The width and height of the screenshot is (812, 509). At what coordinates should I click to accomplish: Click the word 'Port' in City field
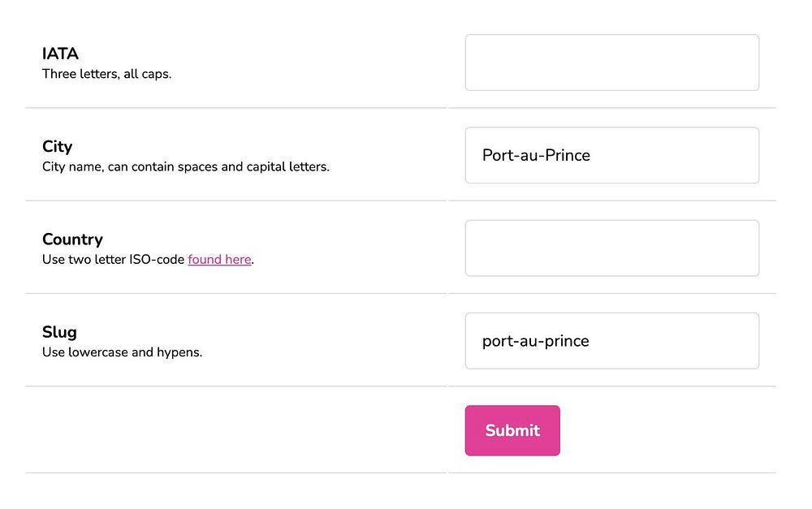pos(497,155)
